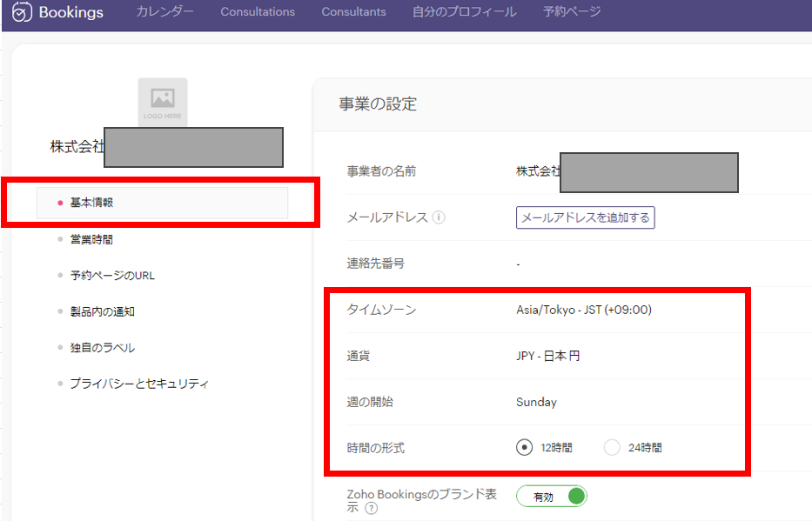Open the カレンダー tab
Viewport: 812px width, 521px height.
pos(165,11)
